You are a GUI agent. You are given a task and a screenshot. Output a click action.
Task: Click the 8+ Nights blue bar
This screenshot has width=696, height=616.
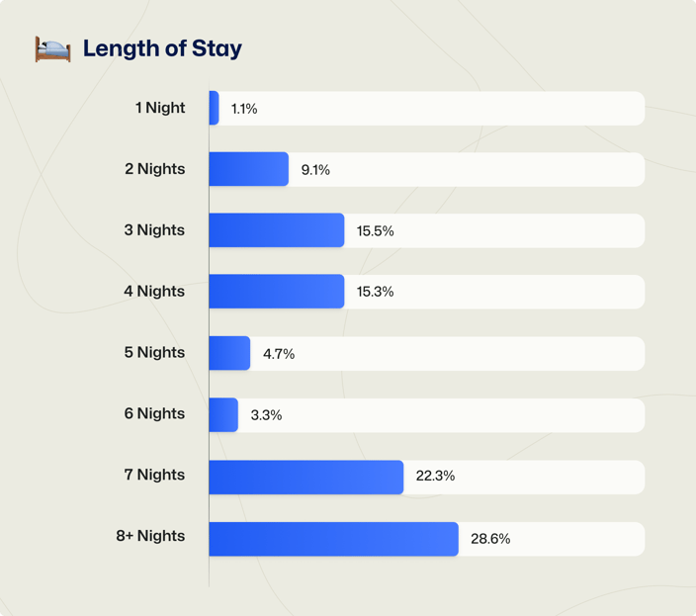coord(334,539)
